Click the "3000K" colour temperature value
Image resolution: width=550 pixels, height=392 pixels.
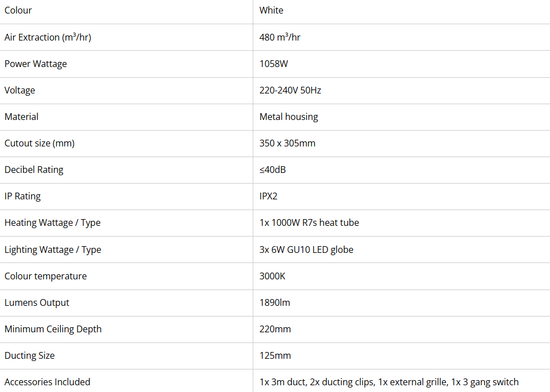tap(272, 276)
